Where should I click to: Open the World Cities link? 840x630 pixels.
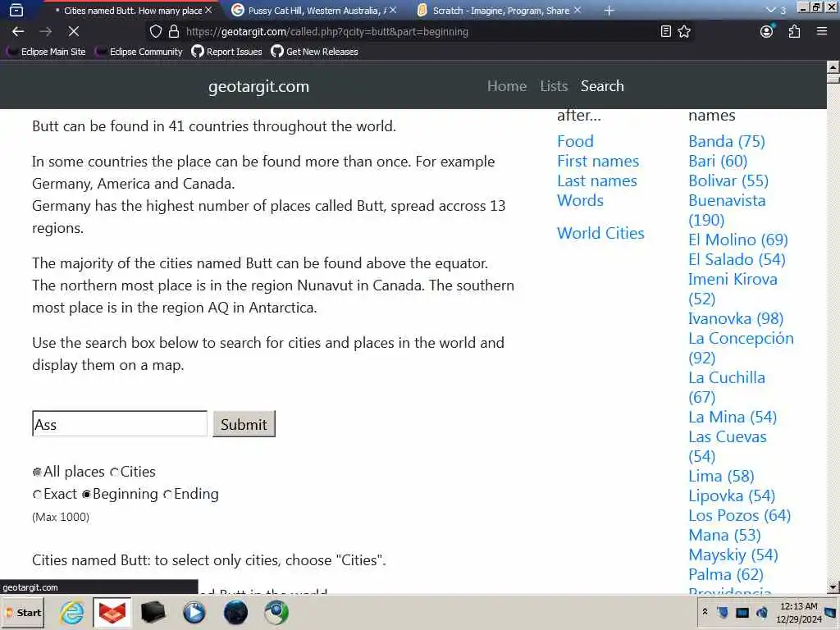[600, 233]
